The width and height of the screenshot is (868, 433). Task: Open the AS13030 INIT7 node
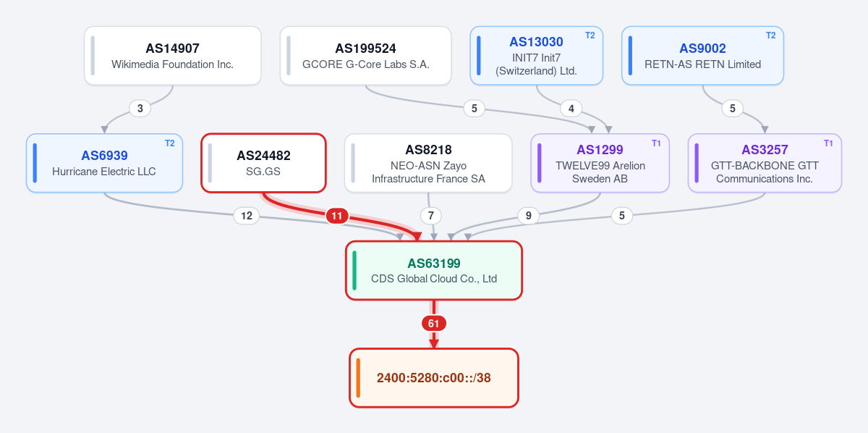tap(536, 56)
